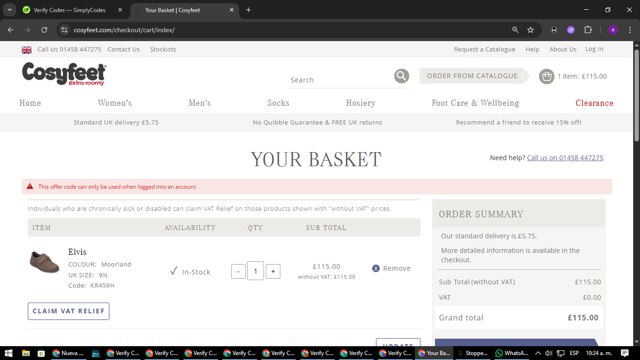The height and width of the screenshot is (360, 640).
Task: Open WhatsApp from the taskbar
Action: coord(511,353)
